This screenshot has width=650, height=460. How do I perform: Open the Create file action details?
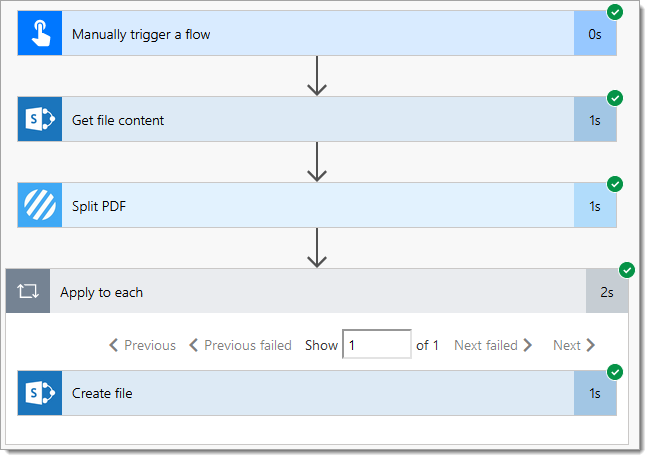click(317, 393)
